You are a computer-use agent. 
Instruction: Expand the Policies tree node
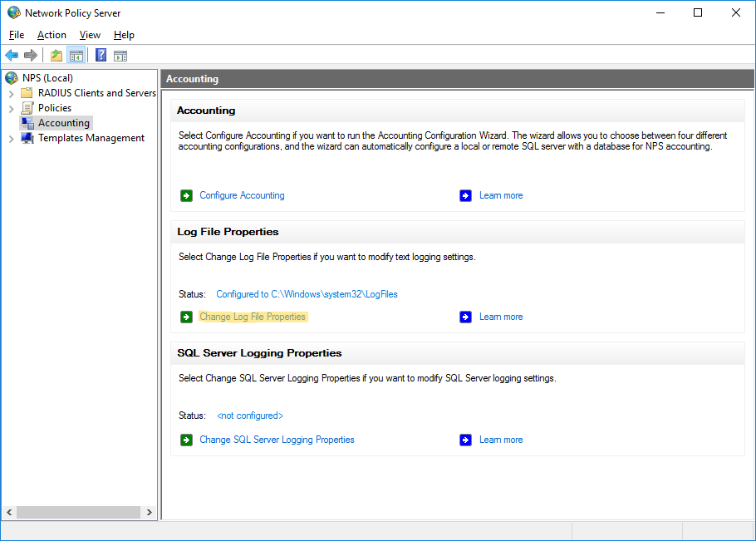11,108
